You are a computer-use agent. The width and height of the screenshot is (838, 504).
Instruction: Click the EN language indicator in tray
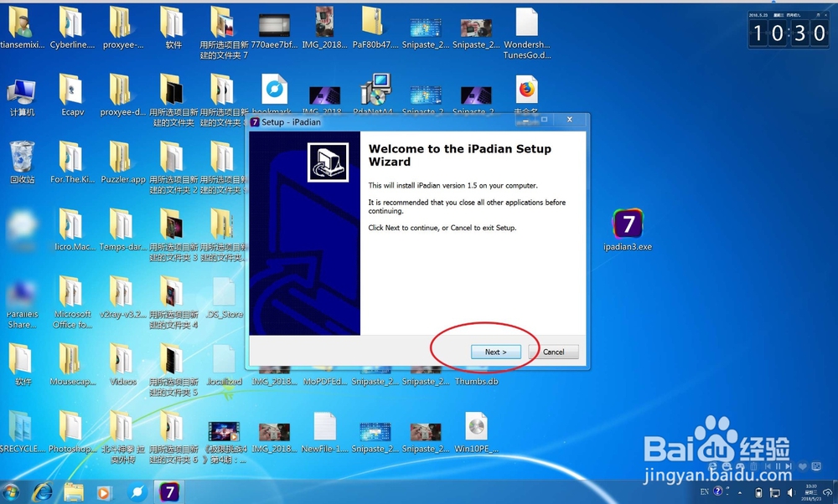click(705, 491)
